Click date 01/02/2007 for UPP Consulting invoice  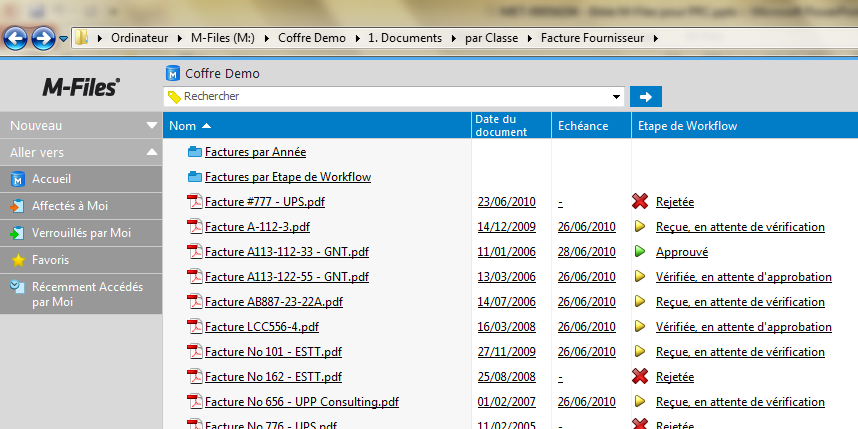507,402
